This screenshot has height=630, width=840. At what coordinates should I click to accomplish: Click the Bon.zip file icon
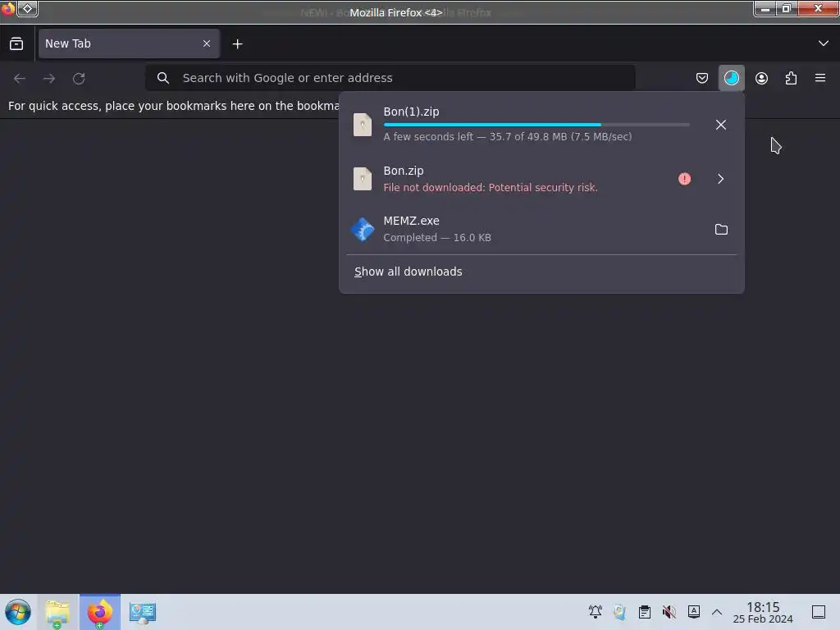pyautogui.click(x=362, y=179)
